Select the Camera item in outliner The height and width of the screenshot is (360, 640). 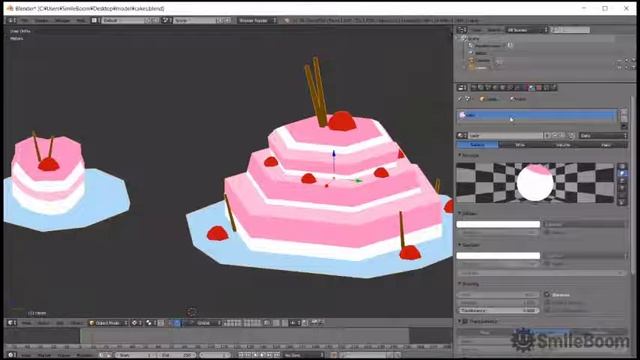point(483,60)
